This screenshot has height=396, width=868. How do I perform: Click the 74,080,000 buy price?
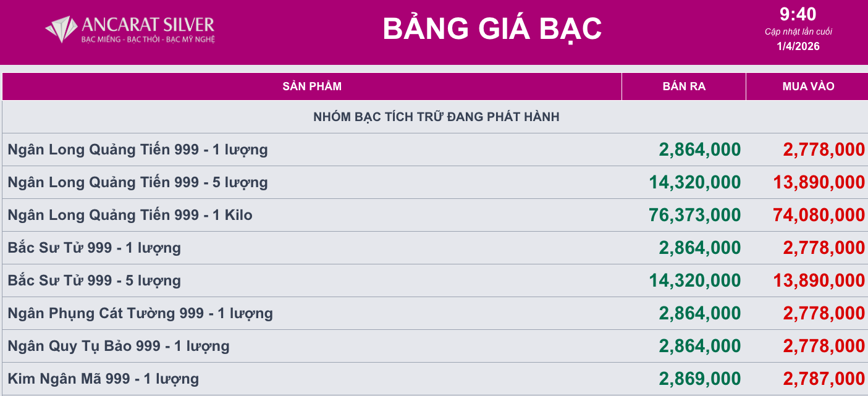(819, 215)
